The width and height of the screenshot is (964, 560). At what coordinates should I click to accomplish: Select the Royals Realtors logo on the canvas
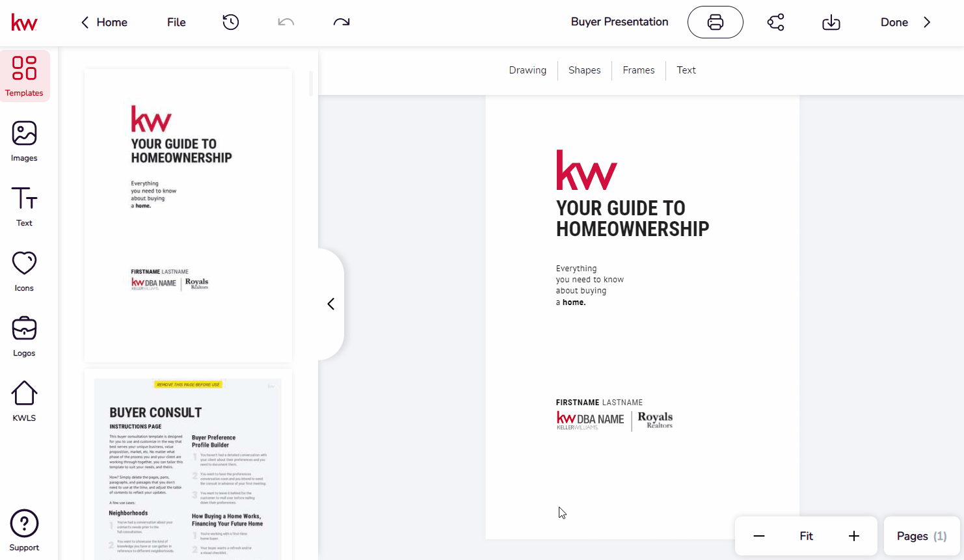(x=655, y=420)
